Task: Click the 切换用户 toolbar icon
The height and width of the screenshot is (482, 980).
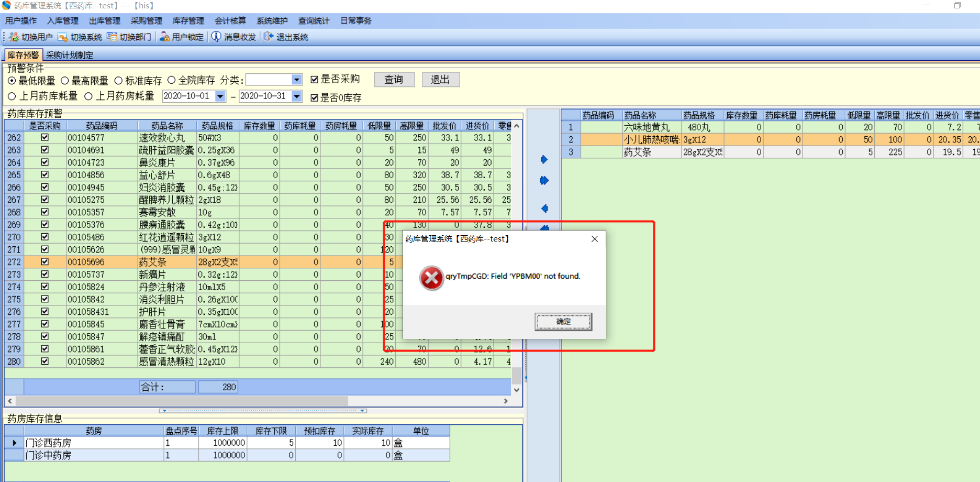Action: [x=14, y=37]
